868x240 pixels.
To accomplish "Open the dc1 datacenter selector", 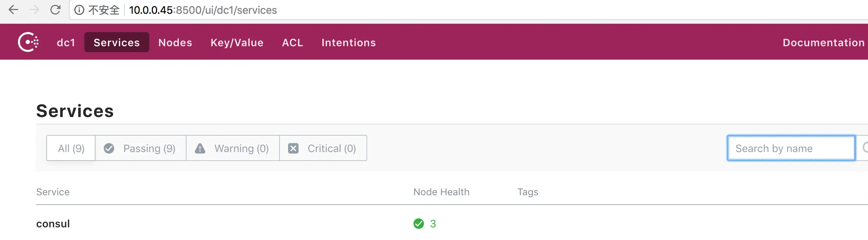I will [66, 42].
